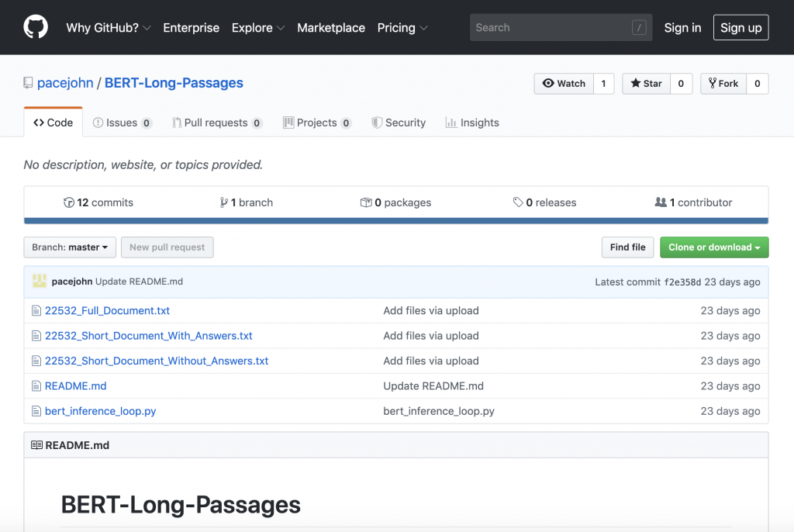
Task: Open the 12 commits link
Action: [x=98, y=202]
